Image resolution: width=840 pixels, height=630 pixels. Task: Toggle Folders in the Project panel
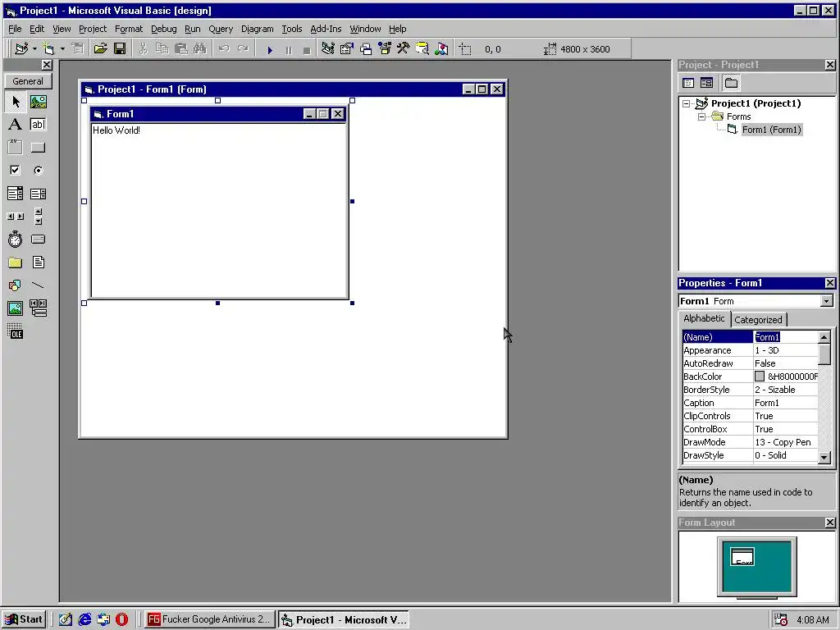pos(731,83)
